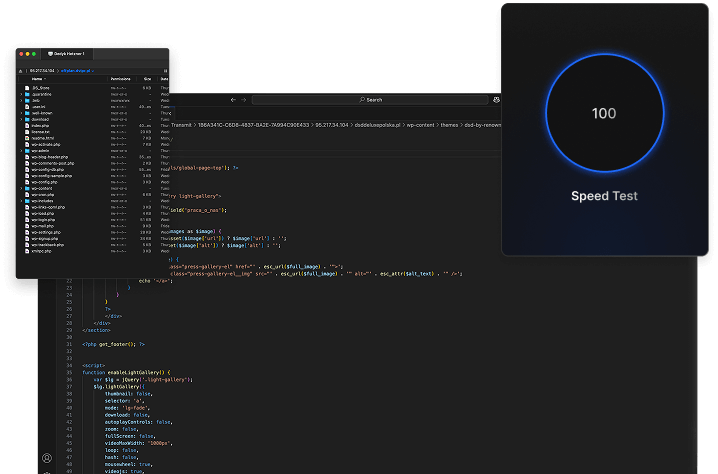Screen dimensions: 718x474
Task: Click the forward navigation arrow in editor
Action: pyautogui.click(x=244, y=100)
